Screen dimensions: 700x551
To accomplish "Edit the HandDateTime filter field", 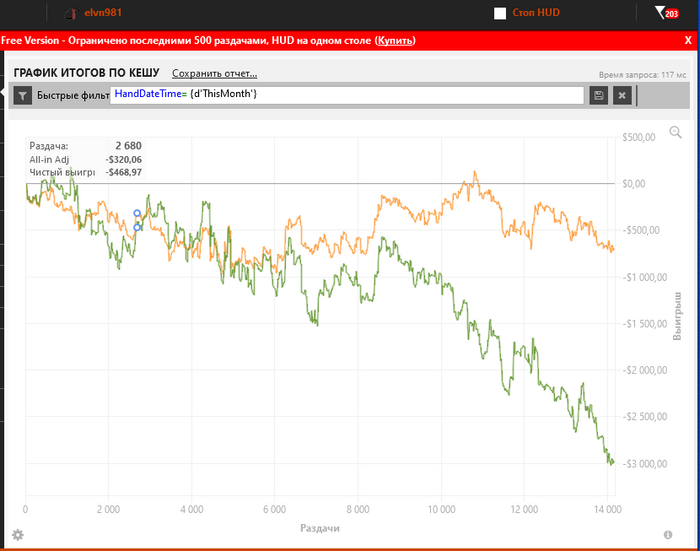I will point(347,95).
